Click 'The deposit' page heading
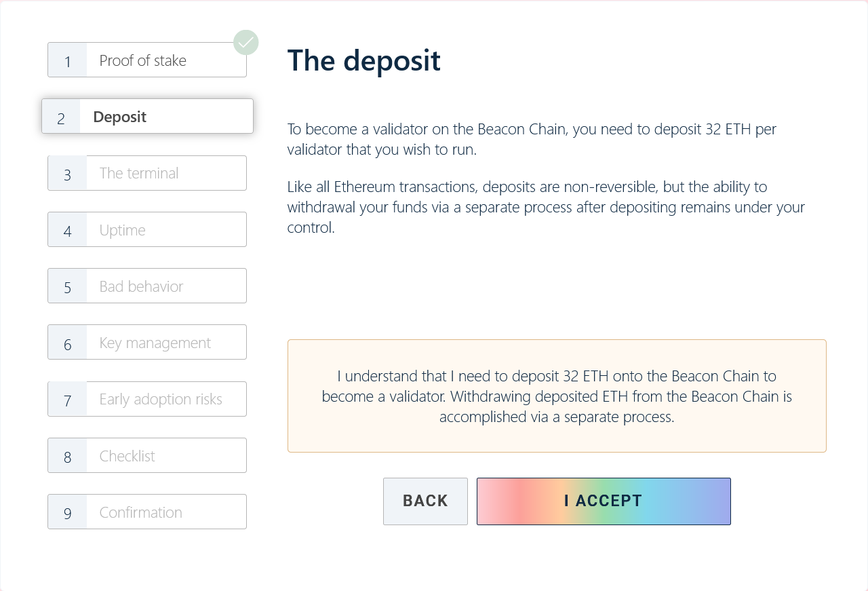This screenshot has height=591, width=868. coord(364,60)
